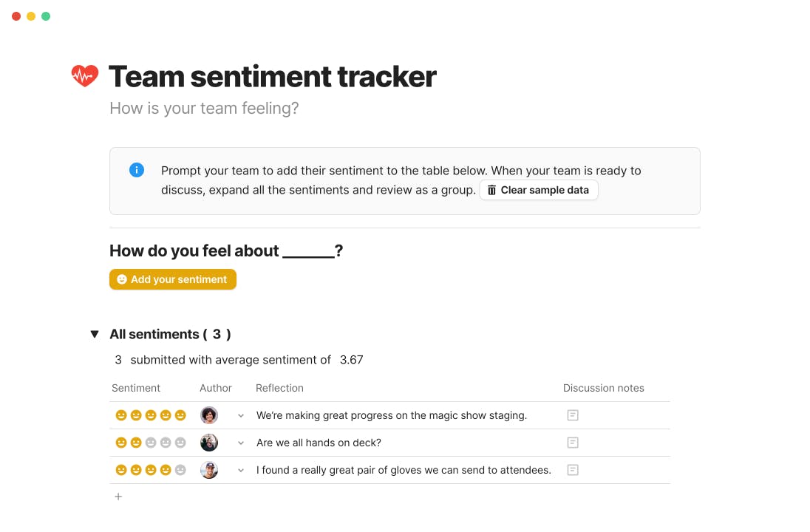
Task: Edit the reflection text about gloves
Action: [x=404, y=470]
